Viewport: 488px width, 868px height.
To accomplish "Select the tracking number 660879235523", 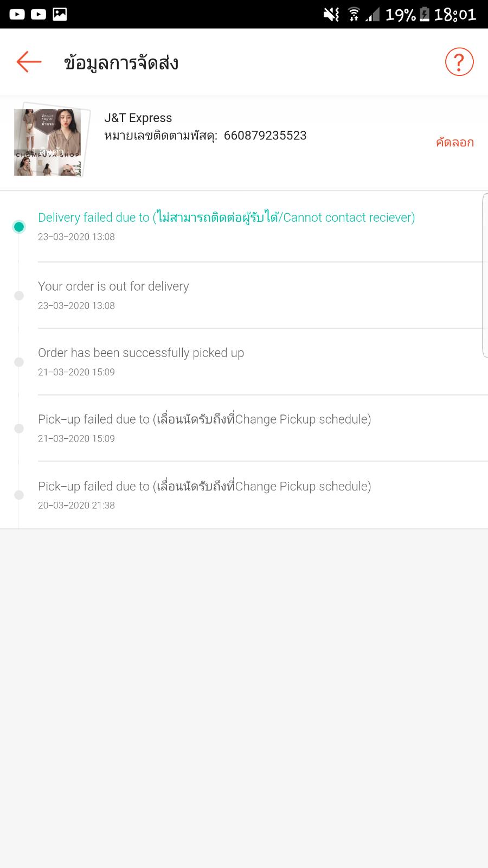I will (x=265, y=136).
